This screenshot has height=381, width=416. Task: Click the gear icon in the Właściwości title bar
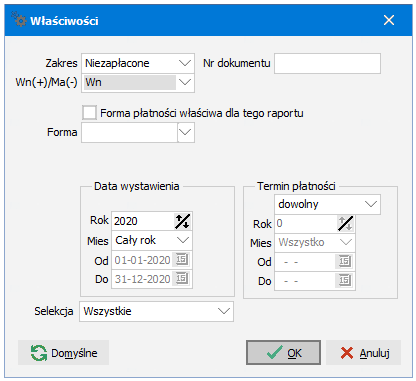click(19, 20)
